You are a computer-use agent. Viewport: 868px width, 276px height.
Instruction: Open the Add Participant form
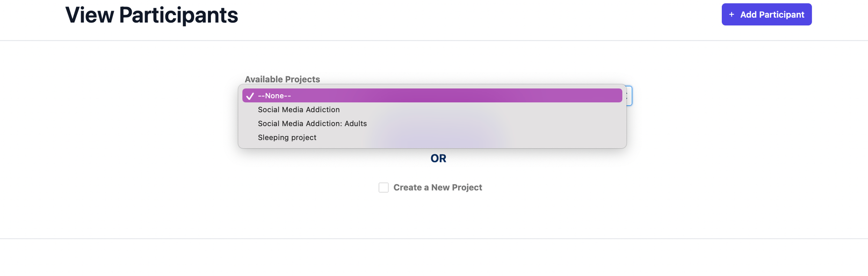(766, 14)
